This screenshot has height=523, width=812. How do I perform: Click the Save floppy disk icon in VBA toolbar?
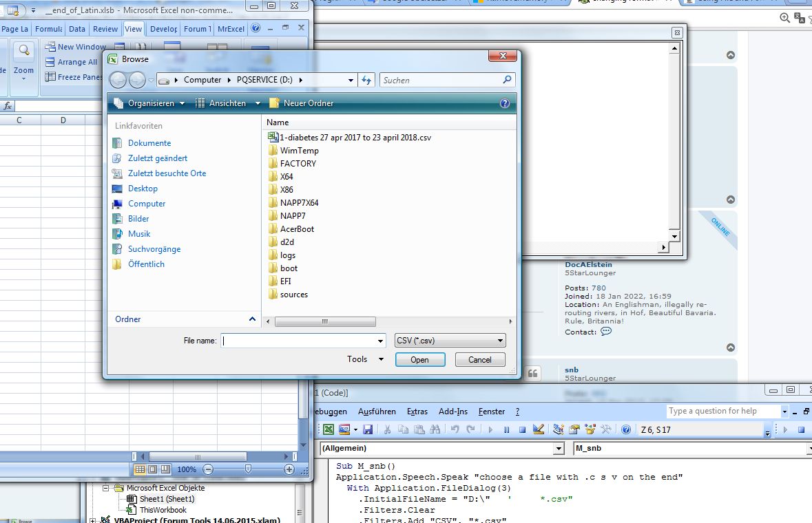point(368,429)
